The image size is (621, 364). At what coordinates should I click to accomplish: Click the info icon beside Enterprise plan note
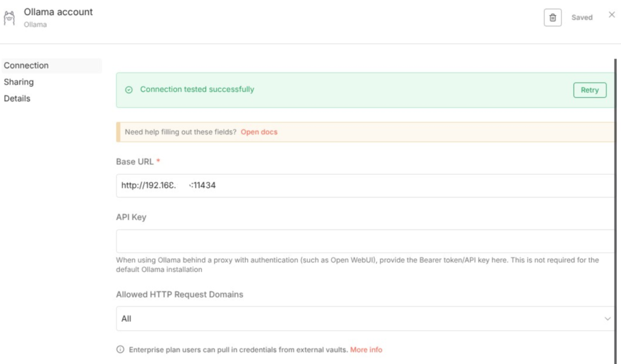[120, 349]
